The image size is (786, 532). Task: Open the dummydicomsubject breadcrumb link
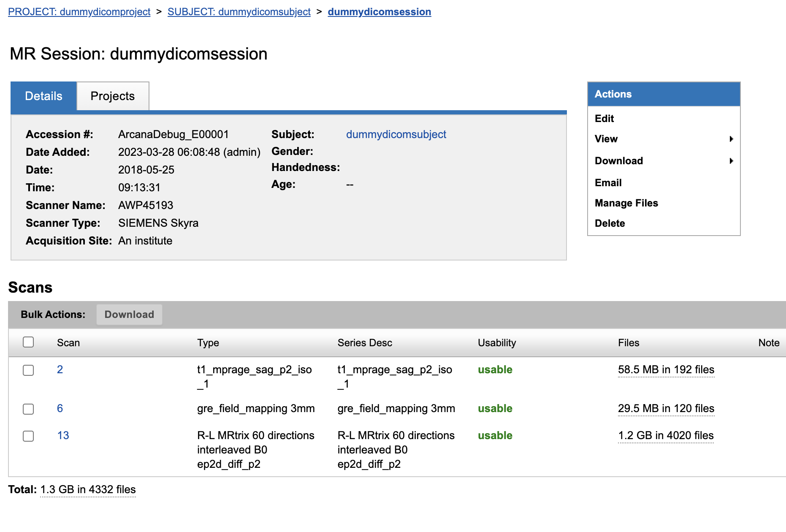tap(239, 12)
